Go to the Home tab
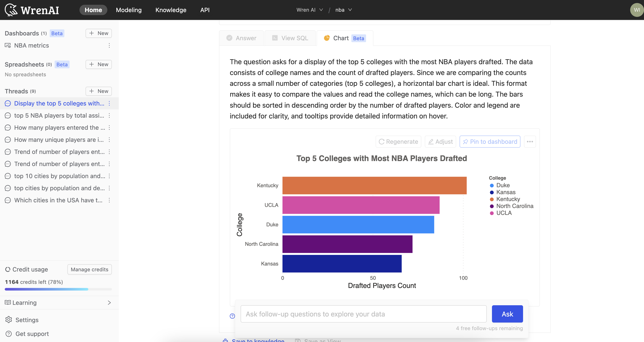The height and width of the screenshot is (342, 644). 93,10
